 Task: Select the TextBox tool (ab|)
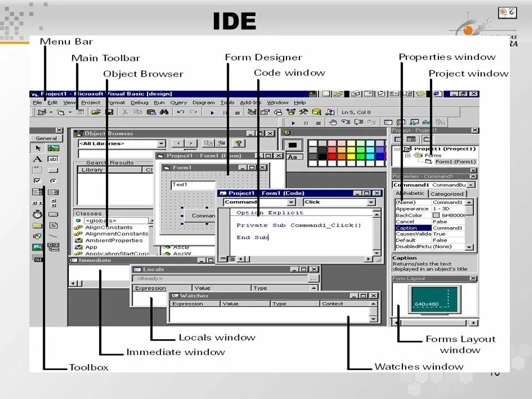tap(53, 159)
